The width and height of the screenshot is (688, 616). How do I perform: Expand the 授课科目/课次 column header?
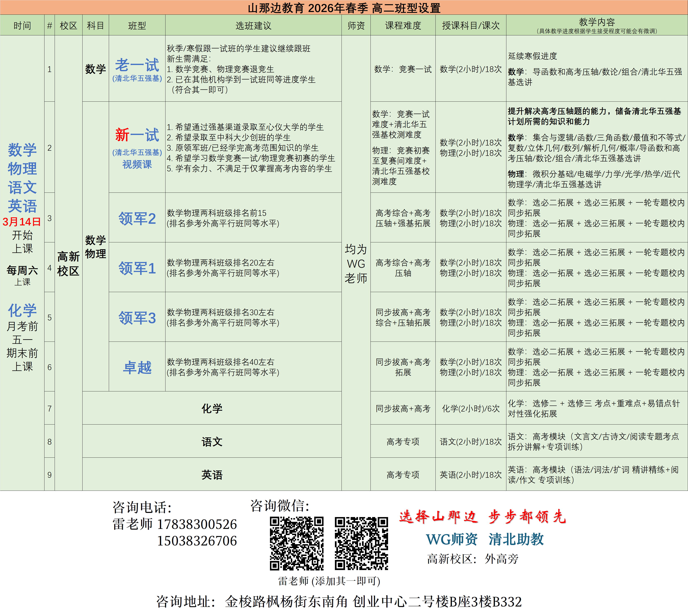click(x=470, y=25)
